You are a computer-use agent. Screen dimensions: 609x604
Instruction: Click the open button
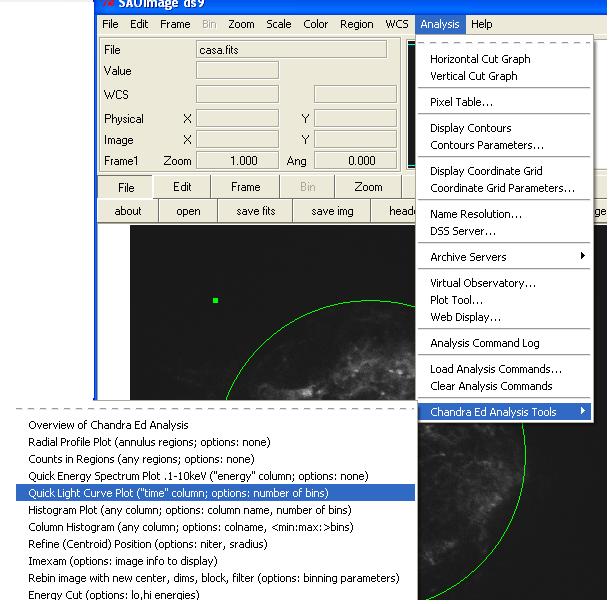(x=188, y=211)
